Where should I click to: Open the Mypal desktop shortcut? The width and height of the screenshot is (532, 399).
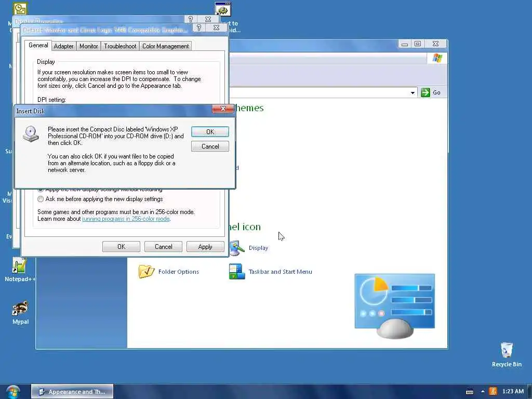20,313
